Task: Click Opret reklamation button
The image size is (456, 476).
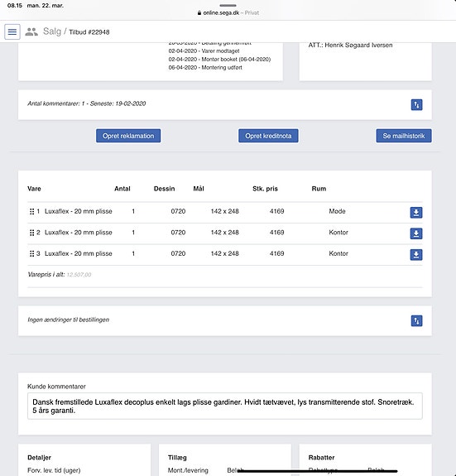Action: (128, 136)
